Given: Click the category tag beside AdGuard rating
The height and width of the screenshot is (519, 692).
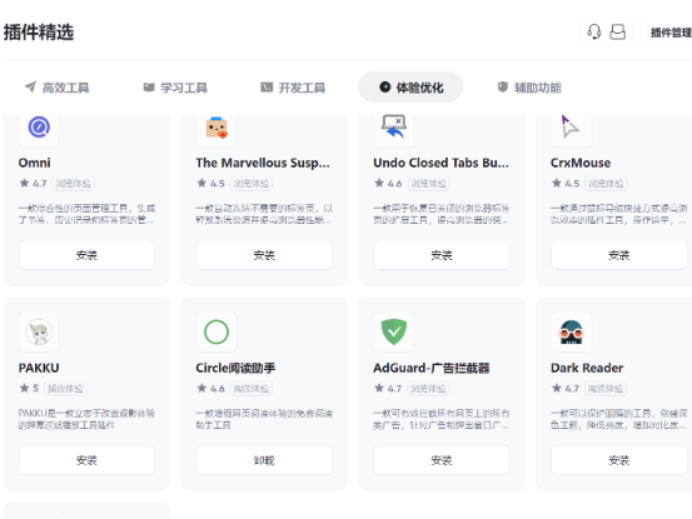Looking at the screenshot, I should tap(428, 388).
